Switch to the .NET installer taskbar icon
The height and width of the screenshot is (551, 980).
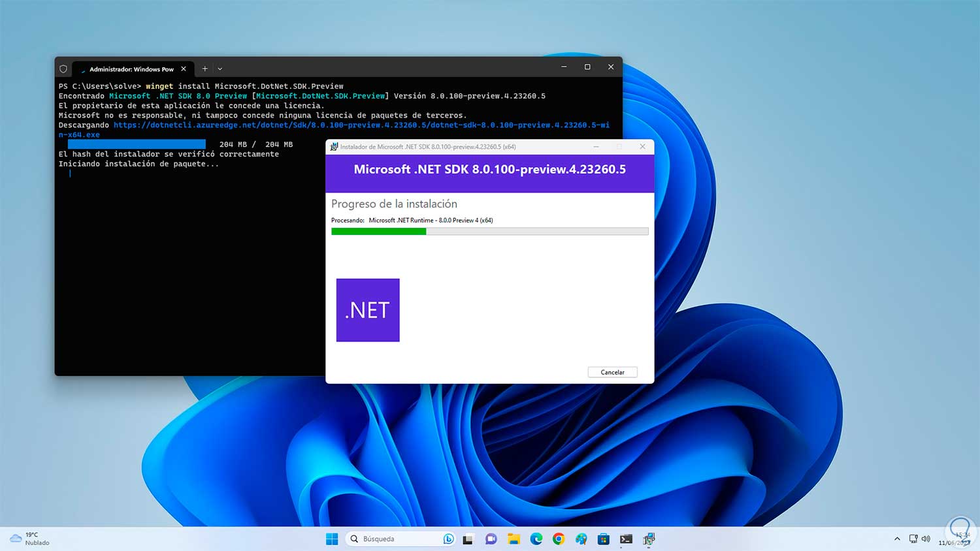[x=649, y=539]
